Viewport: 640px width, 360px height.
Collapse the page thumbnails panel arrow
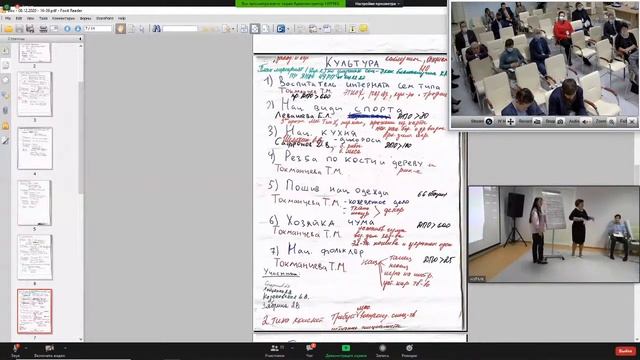click(80, 39)
